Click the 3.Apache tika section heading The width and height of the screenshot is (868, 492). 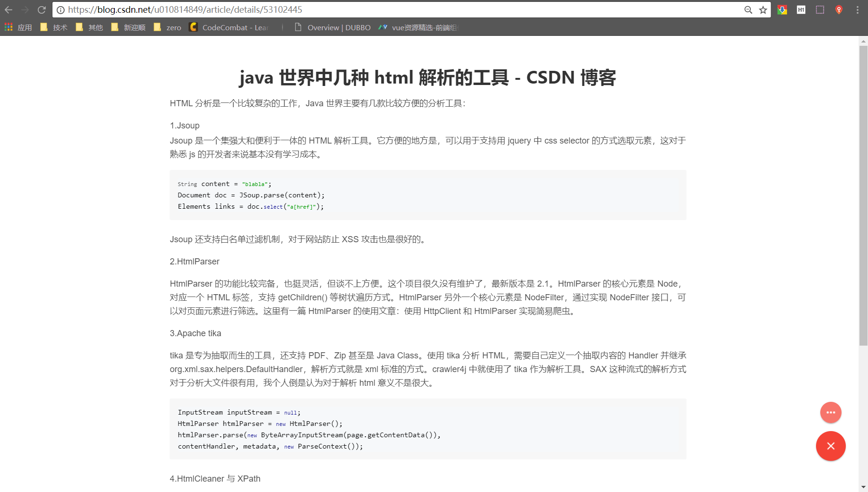tap(196, 333)
